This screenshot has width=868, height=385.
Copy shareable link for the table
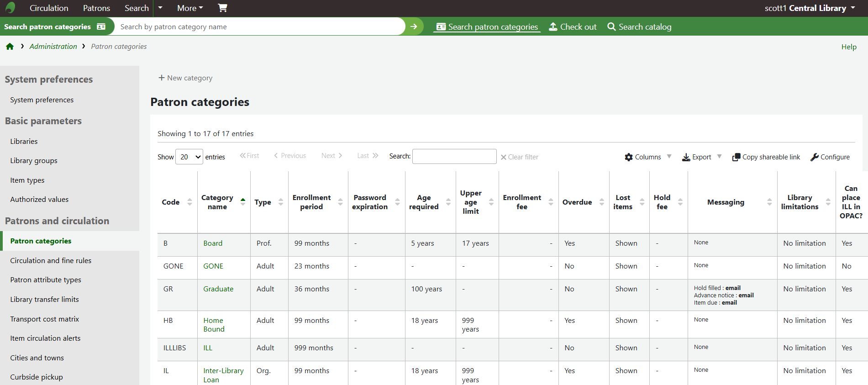coord(766,157)
